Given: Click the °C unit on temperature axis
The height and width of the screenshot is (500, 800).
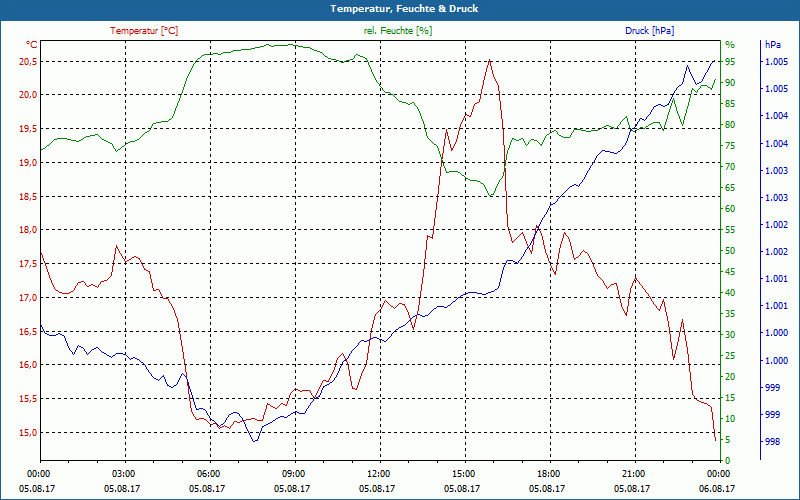Looking at the screenshot, I should click(32, 45).
